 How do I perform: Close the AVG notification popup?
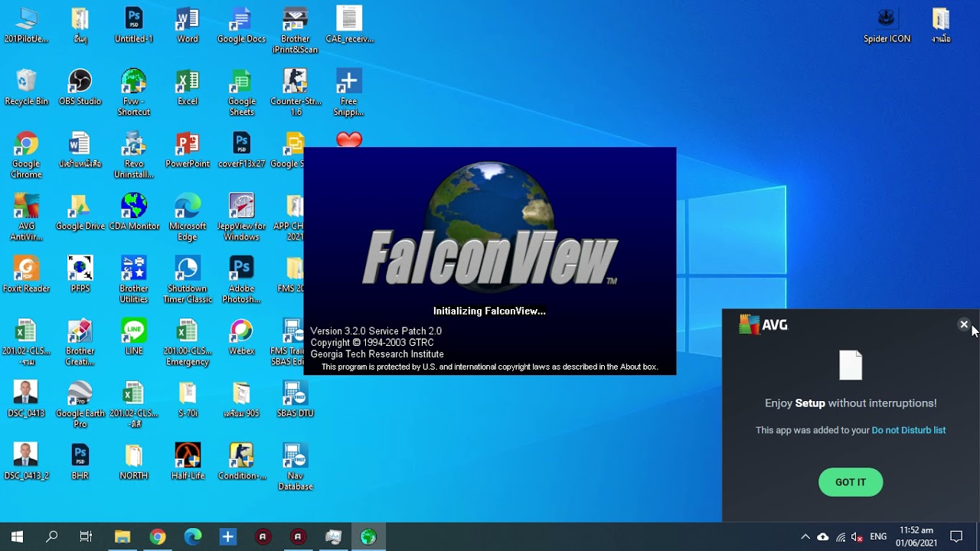click(964, 324)
